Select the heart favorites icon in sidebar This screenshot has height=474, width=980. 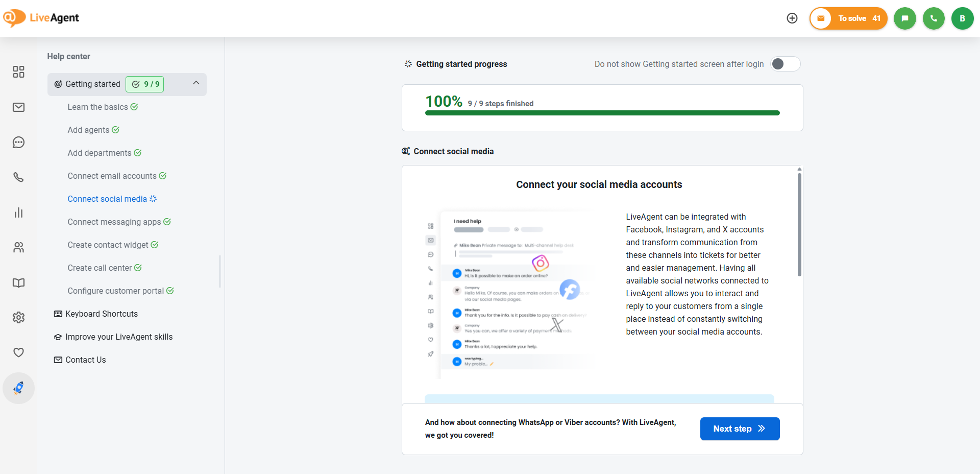18,352
